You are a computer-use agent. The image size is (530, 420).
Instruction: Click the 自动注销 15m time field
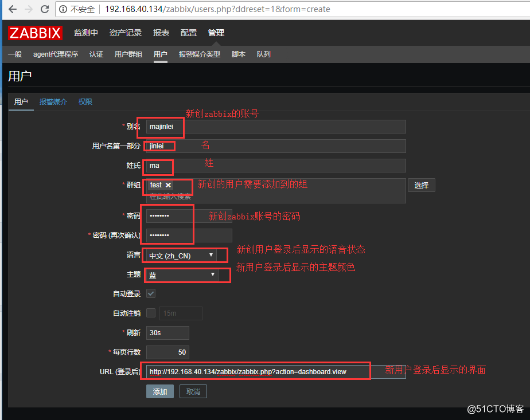(x=181, y=313)
